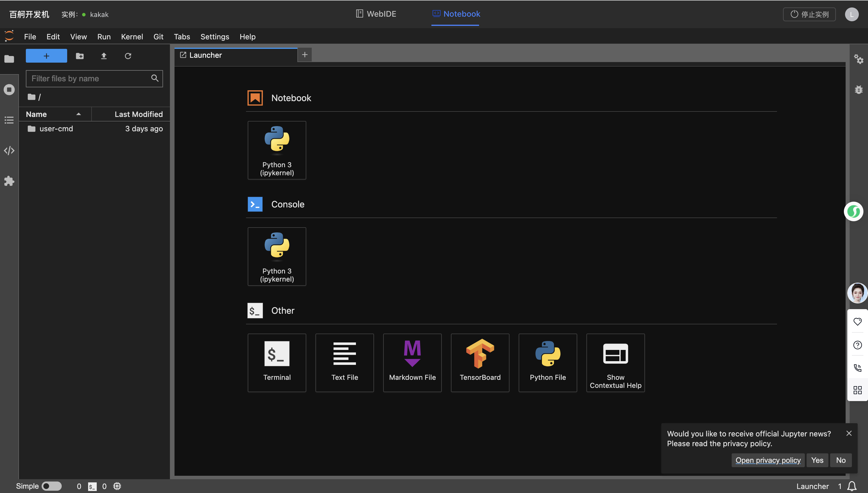Switch to the WebIDE tab
Screen dimensions: 868x493
tap(376, 14)
